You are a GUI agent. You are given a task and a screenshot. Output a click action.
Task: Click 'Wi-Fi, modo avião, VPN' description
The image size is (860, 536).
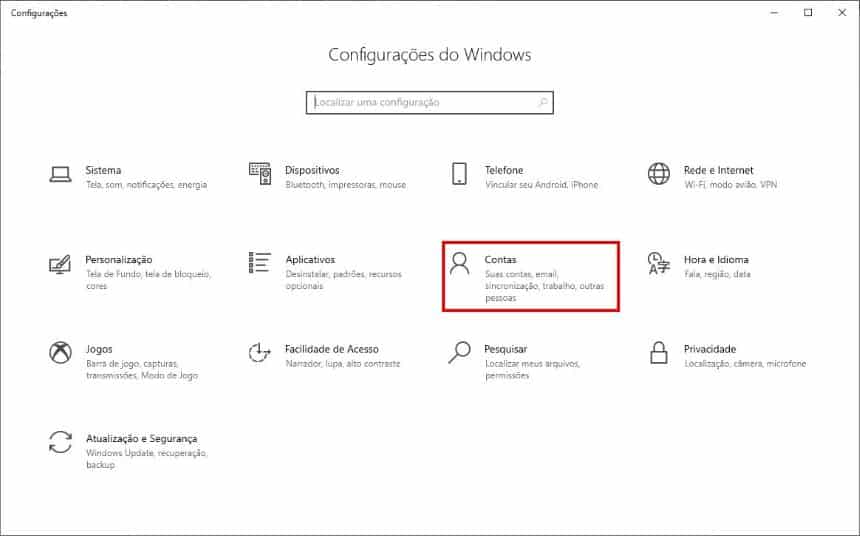pos(731,185)
